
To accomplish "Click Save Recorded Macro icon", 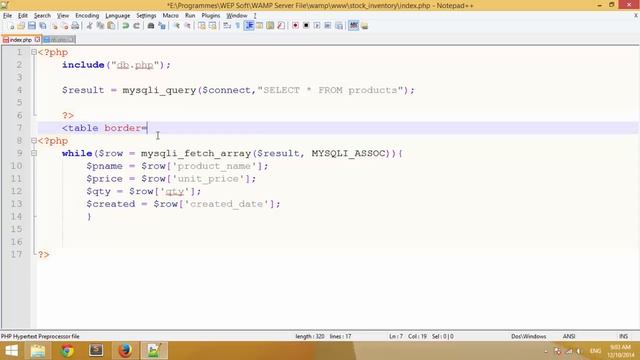I will [x=339, y=26].
